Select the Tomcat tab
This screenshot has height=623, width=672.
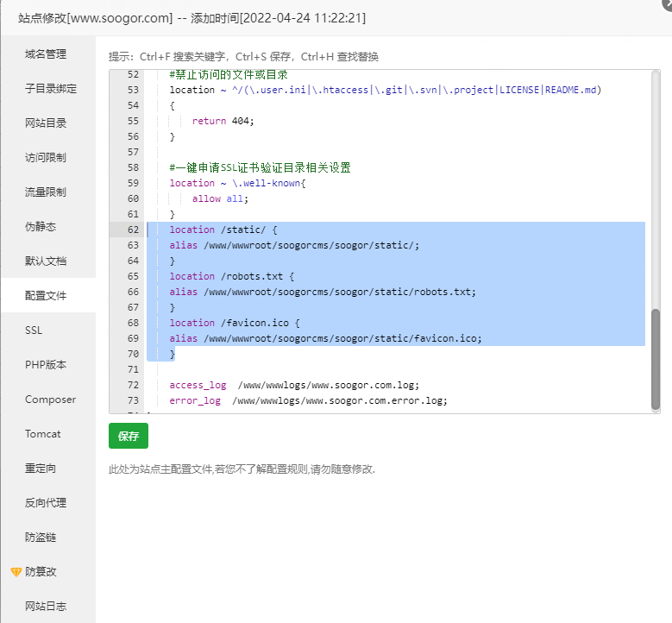coord(42,433)
